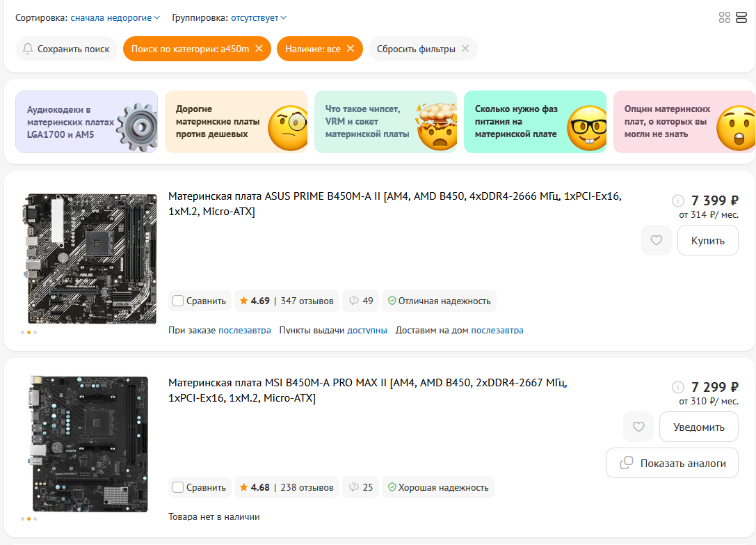The width and height of the screenshot is (756, 545).
Task: Open price info icon next to 7 399 ₽
Action: click(678, 200)
